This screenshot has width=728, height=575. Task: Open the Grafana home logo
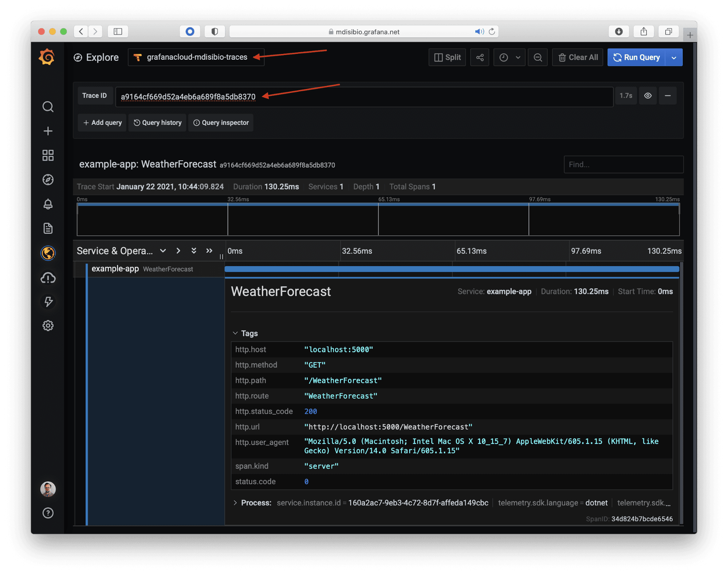coord(47,57)
